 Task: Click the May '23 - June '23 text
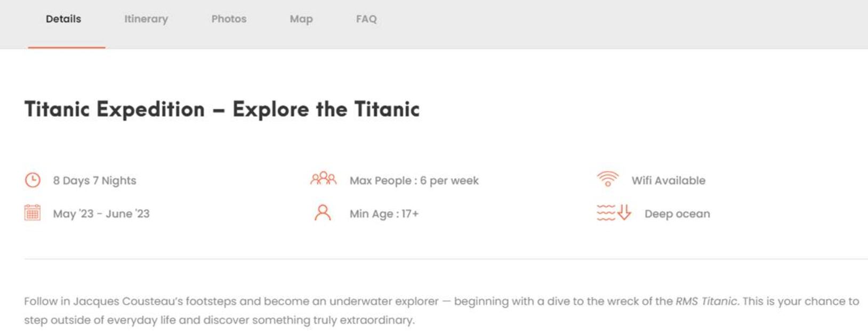coord(101,214)
